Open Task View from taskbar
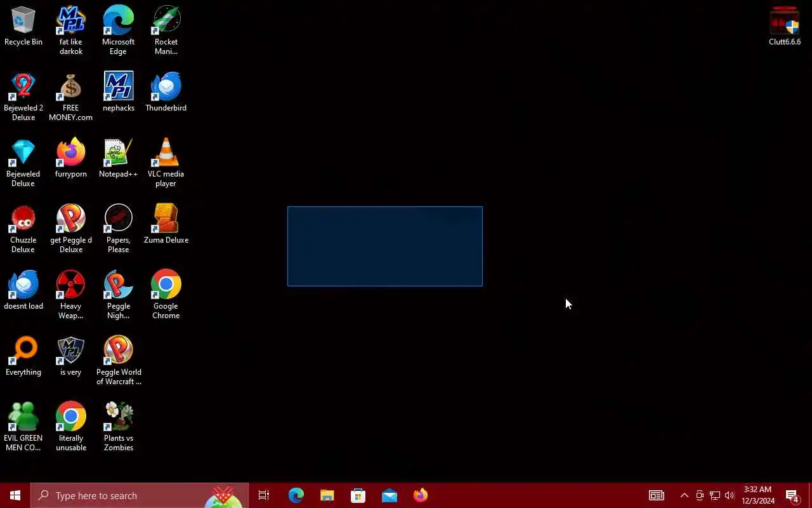This screenshot has width=812, height=508. (264, 495)
